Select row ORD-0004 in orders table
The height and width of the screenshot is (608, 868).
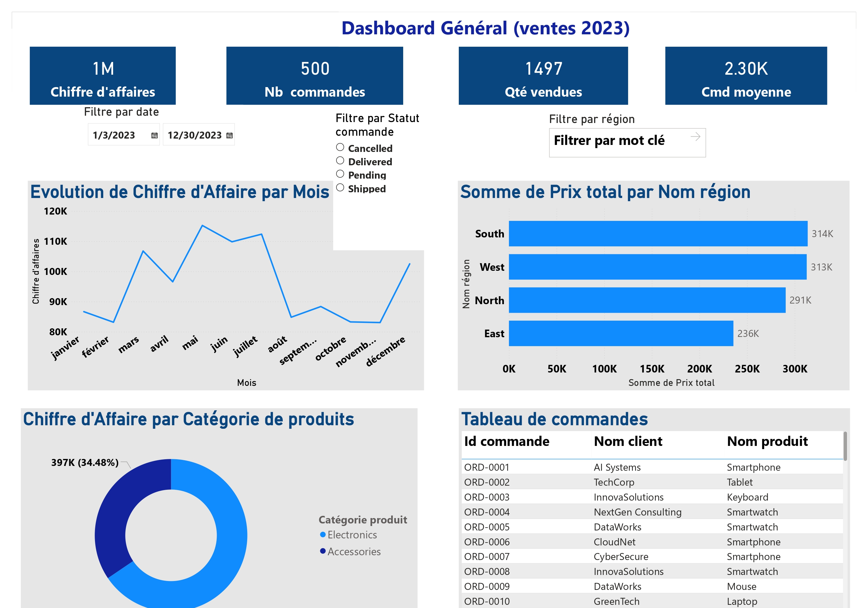click(652, 512)
